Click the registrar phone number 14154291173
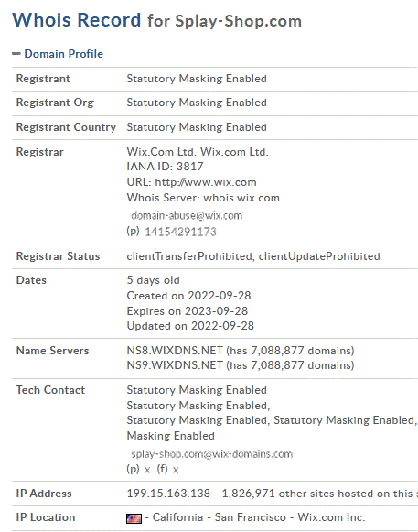 [180, 232]
